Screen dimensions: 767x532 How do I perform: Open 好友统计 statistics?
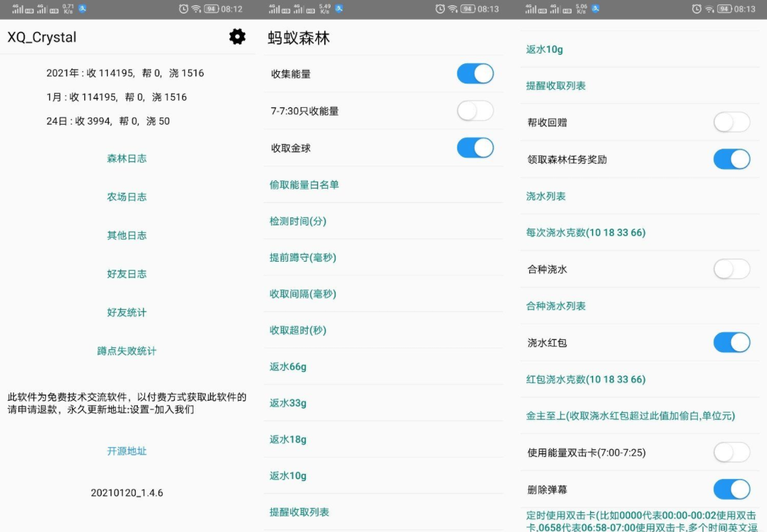point(127,313)
